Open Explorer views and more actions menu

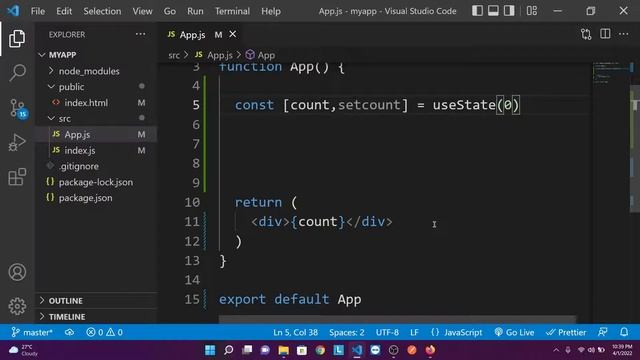(140, 34)
